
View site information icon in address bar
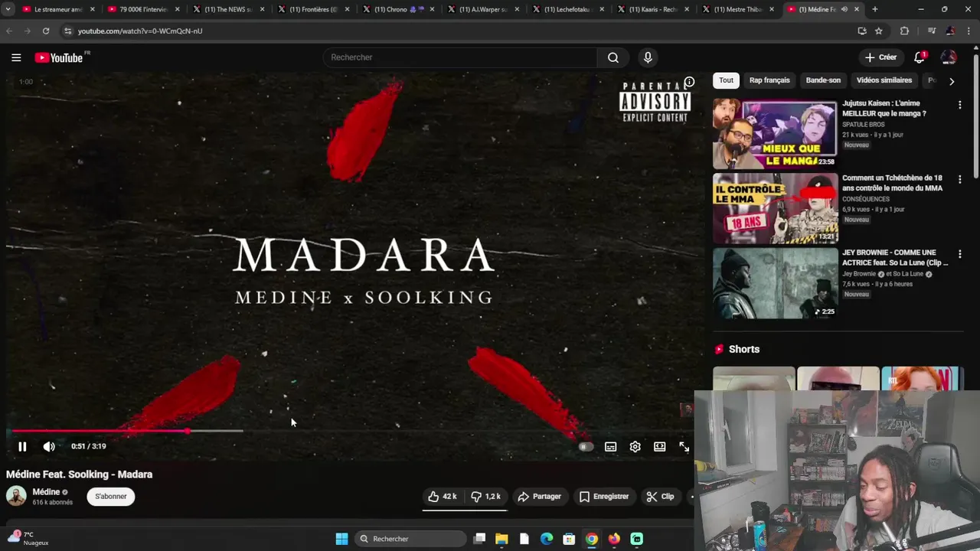point(67,31)
